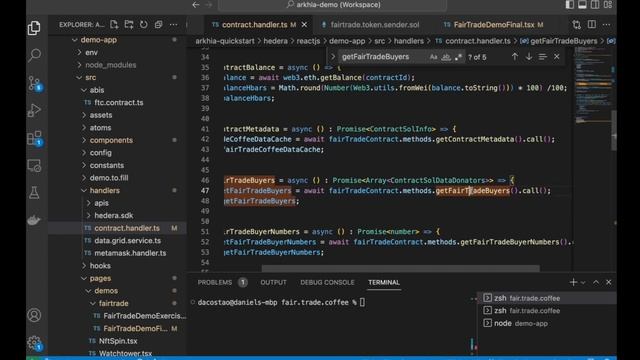The image size is (640, 360).
Task: Close the bottom panel
Action: 609,282
